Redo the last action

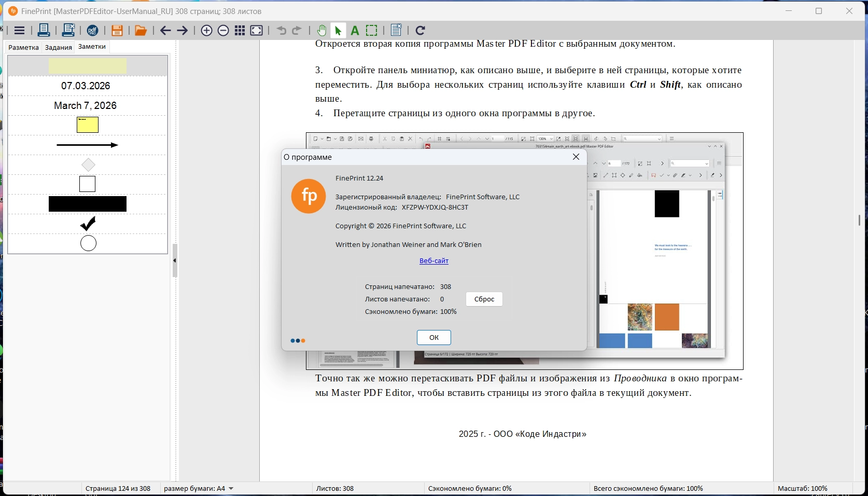pyautogui.click(x=297, y=31)
